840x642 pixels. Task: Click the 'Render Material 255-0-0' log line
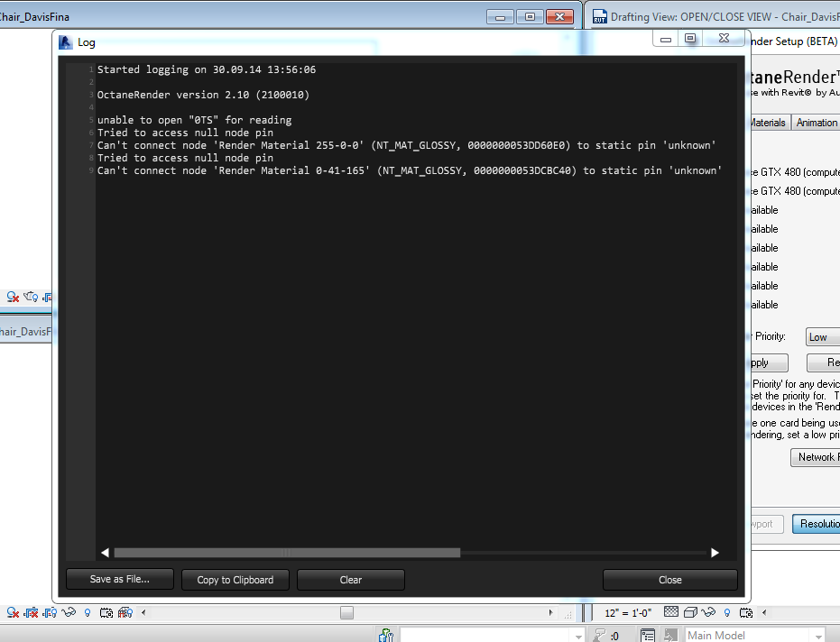coord(407,145)
